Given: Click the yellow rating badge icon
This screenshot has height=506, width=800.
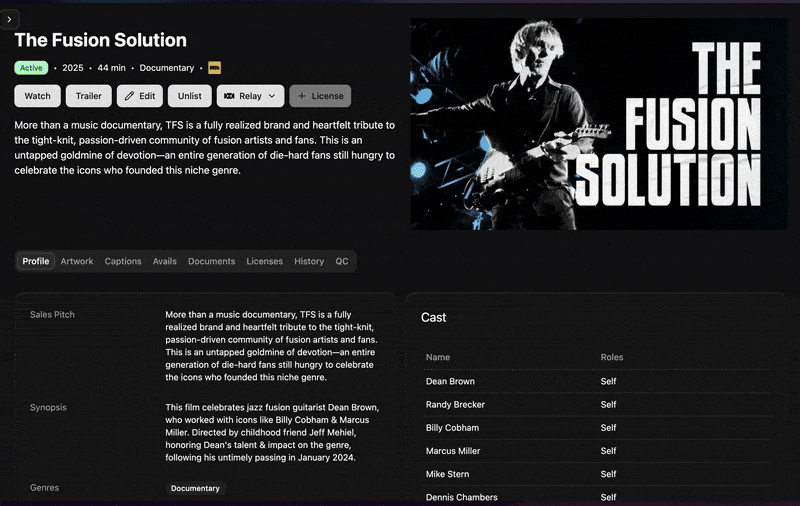Looking at the screenshot, I should 214,68.
